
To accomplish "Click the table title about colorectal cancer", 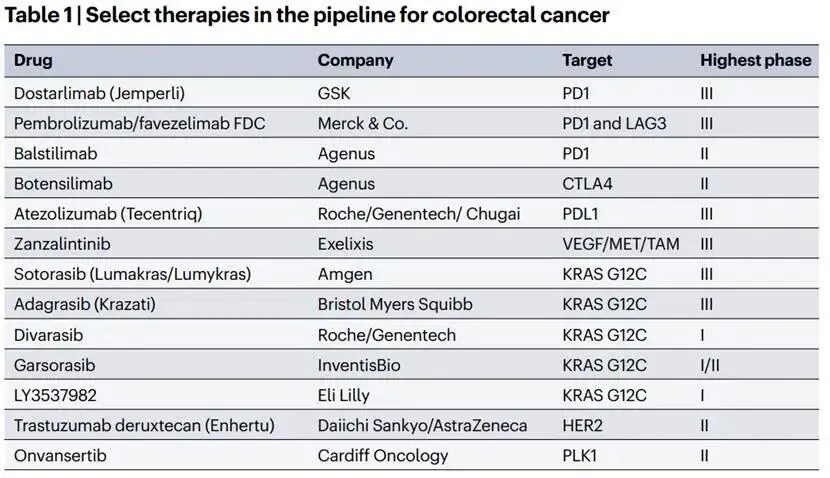I will coord(308,15).
